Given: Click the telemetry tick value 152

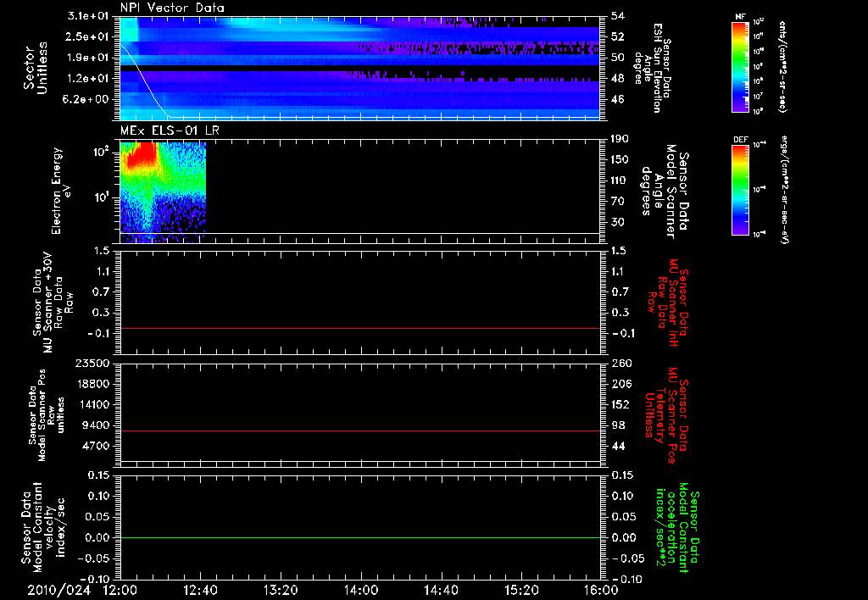Looking at the screenshot, I should [620, 404].
